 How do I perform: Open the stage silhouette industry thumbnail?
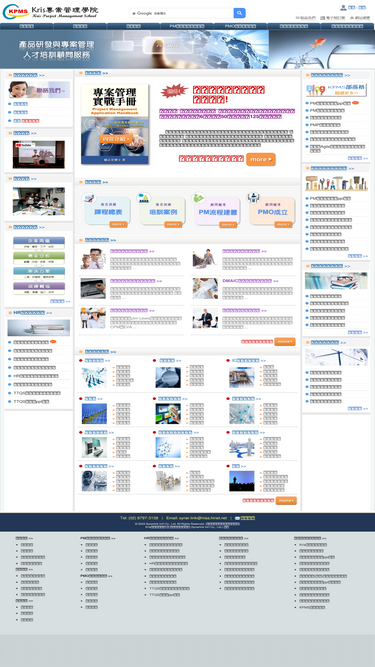click(241, 481)
